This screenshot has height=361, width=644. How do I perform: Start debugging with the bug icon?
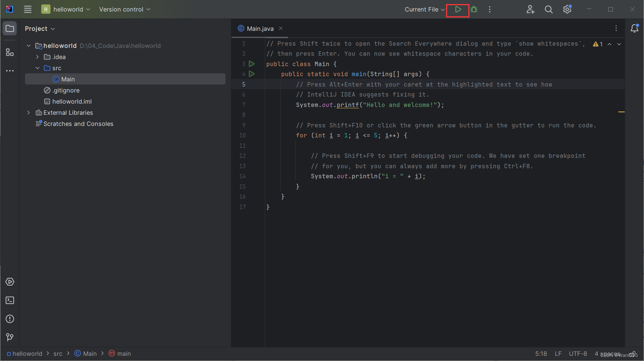tap(474, 10)
